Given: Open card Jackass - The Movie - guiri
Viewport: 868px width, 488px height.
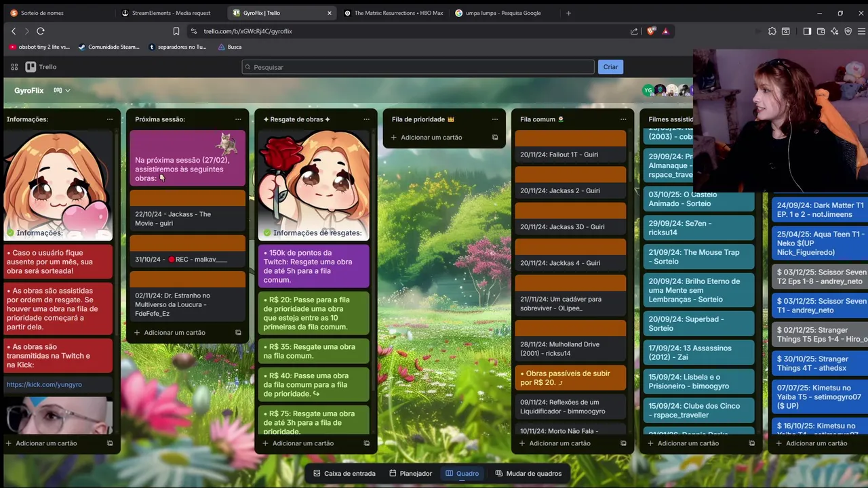Looking at the screenshot, I should tap(187, 211).
